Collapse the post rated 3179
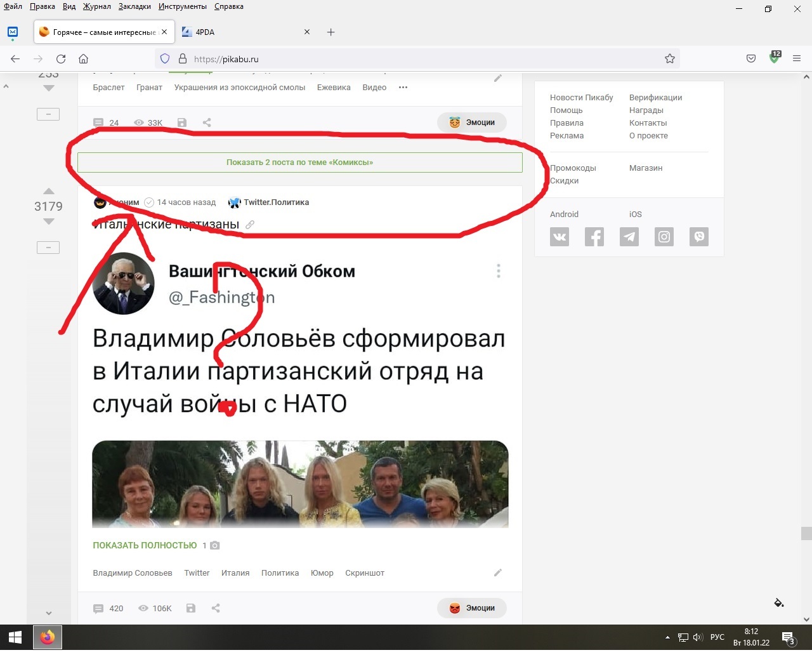 coord(48,248)
